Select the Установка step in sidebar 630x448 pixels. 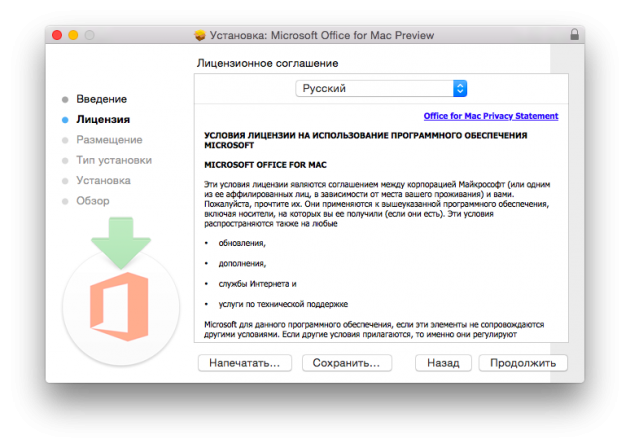pos(103,180)
